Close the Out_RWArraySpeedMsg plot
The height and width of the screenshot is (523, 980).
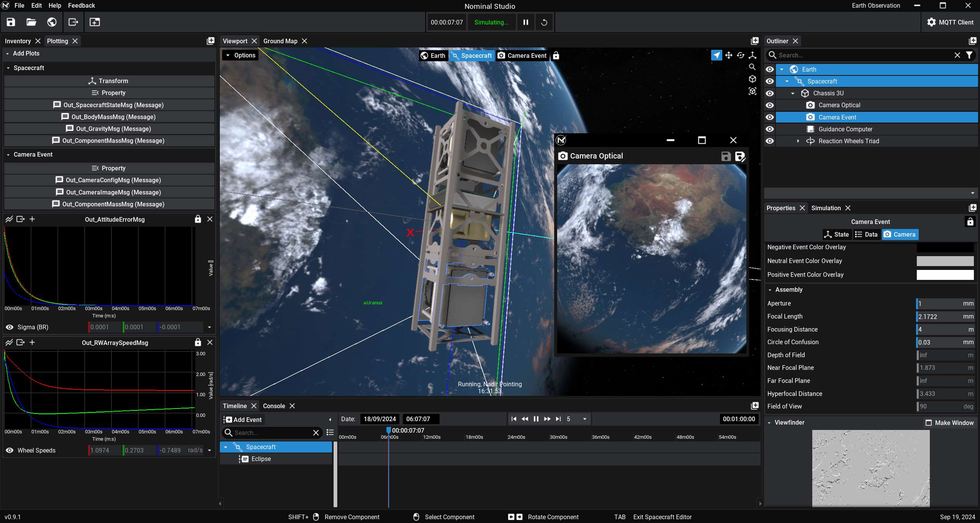(x=210, y=342)
